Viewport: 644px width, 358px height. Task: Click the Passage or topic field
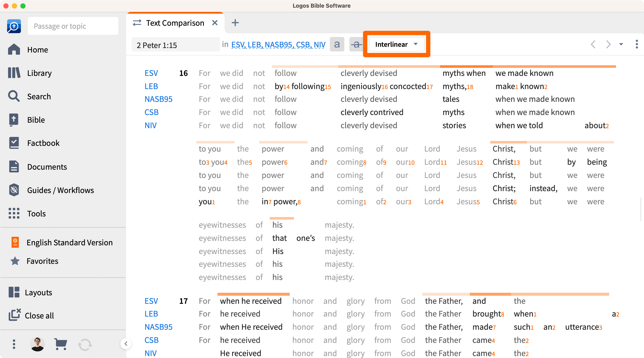pyautogui.click(x=73, y=26)
